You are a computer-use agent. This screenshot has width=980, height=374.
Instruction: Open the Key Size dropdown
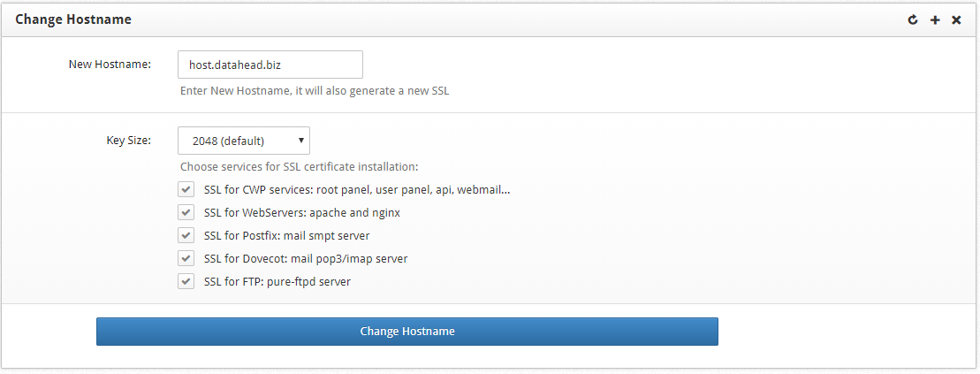coord(244,141)
